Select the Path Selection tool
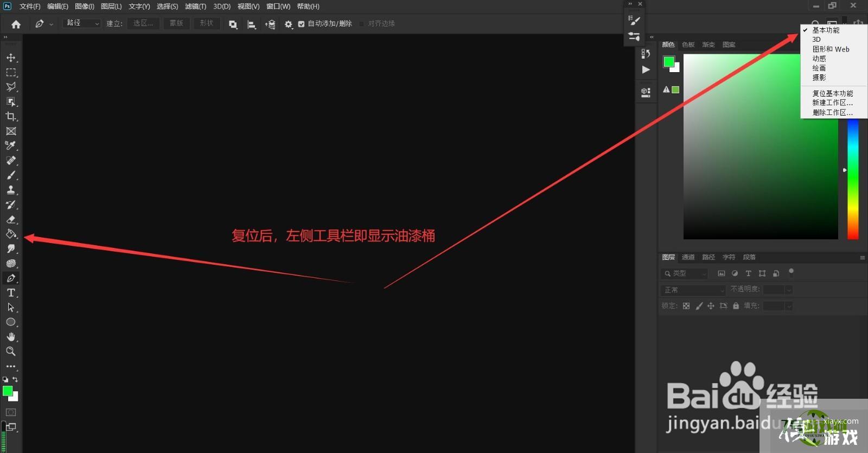Screen dimensions: 868x453 [11, 307]
